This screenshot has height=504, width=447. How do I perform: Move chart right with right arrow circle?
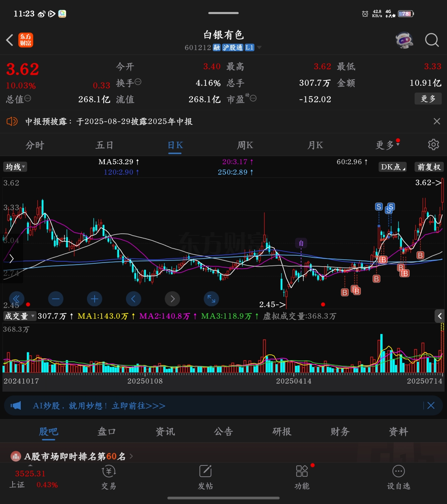click(172, 299)
